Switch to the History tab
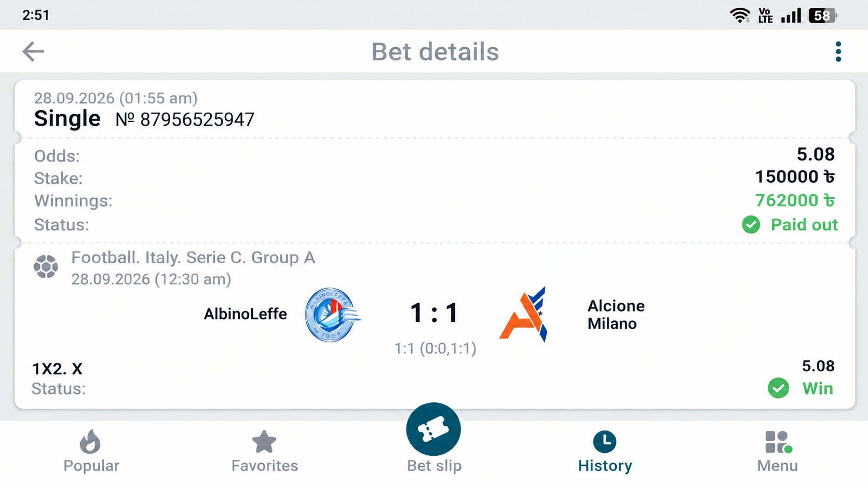The image size is (868, 488). [605, 452]
